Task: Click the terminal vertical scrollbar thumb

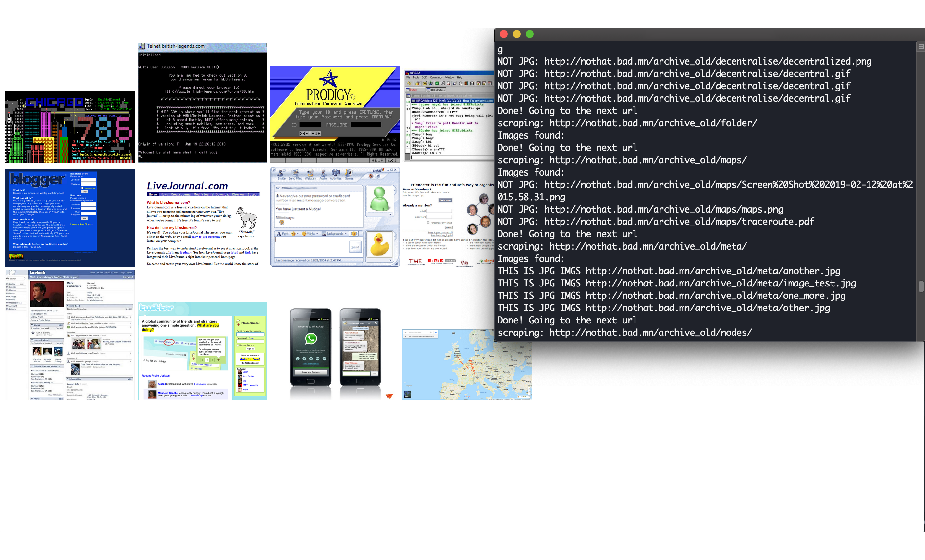Action: (x=921, y=286)
